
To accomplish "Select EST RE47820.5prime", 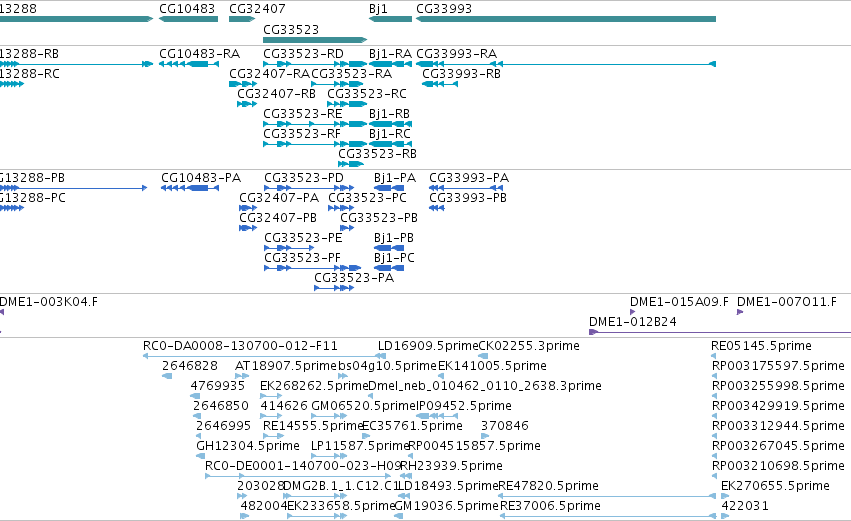I will point(607,497).
